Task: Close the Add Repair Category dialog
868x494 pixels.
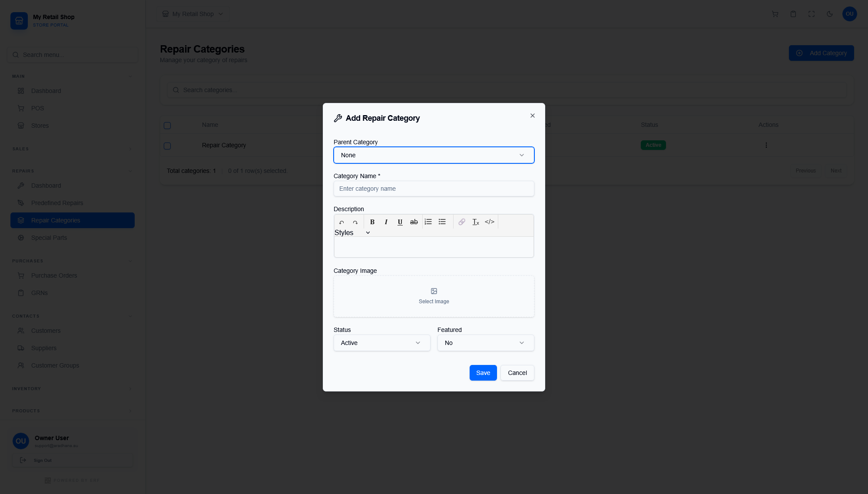Action: click(x=533, y=116)
